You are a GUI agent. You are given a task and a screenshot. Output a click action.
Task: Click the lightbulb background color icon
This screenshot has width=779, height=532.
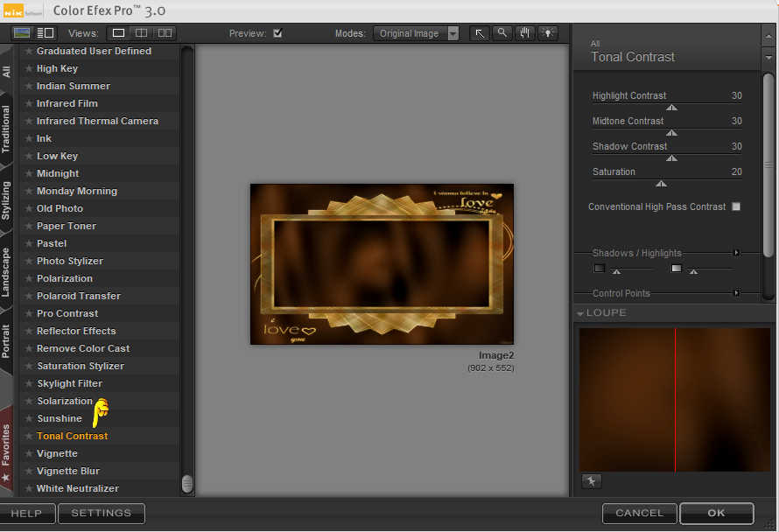click(x=548, y=33)
